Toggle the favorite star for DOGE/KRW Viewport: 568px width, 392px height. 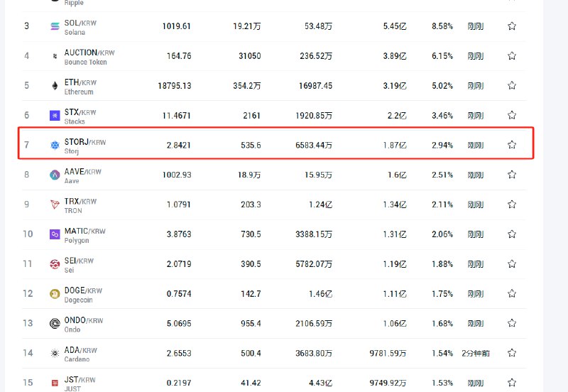point(512,293)
